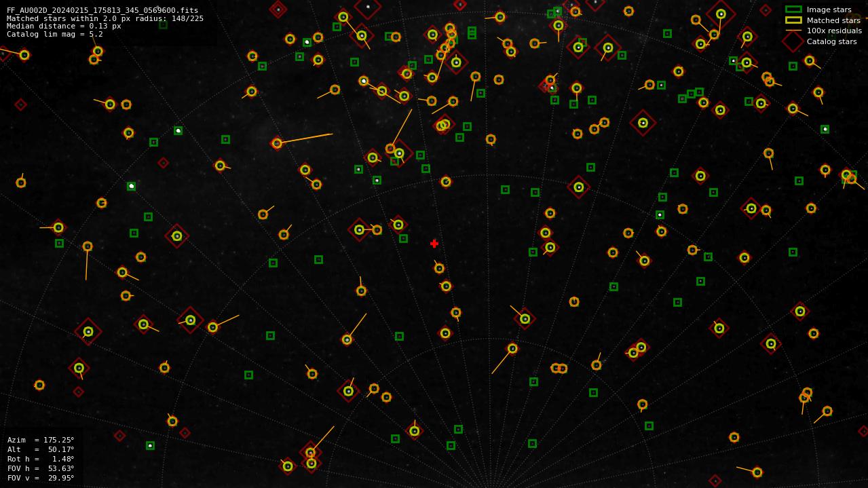Image resolution: width=868 pixels, height=488 pixels.
Task: Select the 'Image stars' legend label
Action: point(829,10)
